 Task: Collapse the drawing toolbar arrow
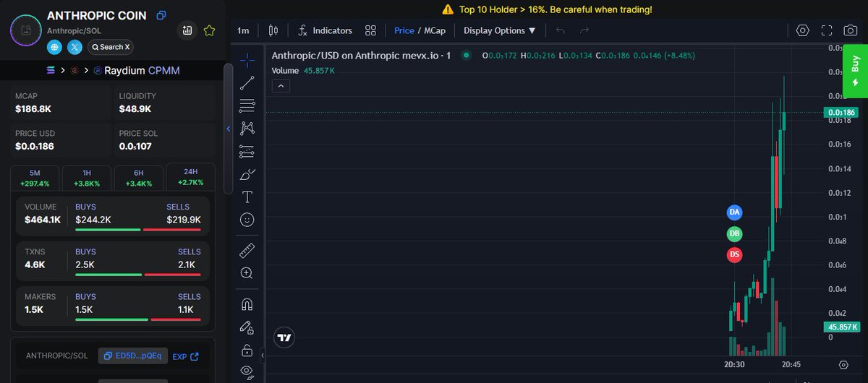(x=263, y=356)
